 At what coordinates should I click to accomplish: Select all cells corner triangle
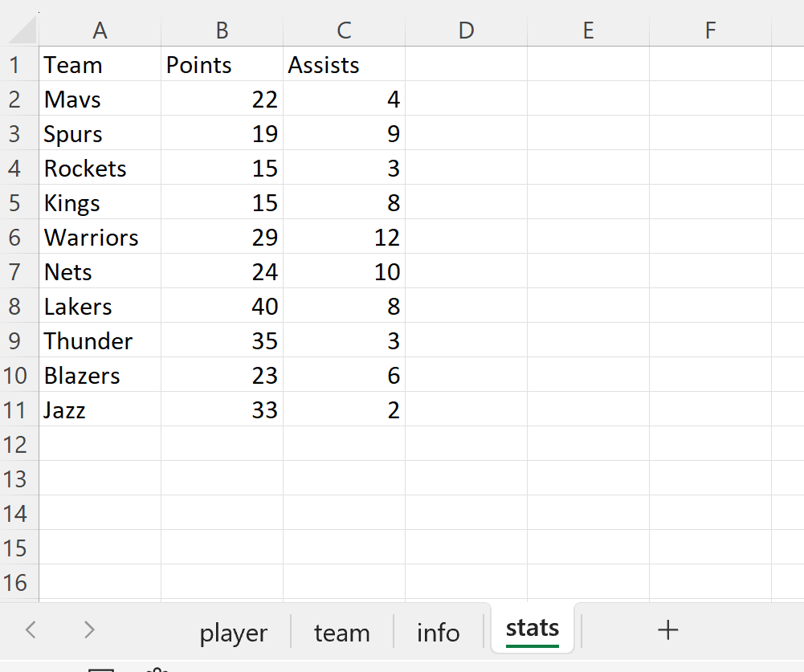tap(22, 31)
